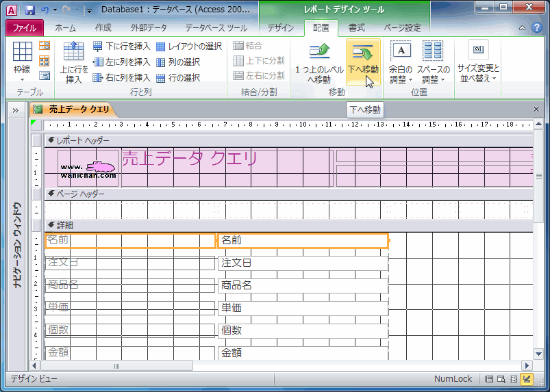Select the ページ ヘッダー section bar

[x=288, y=194]
